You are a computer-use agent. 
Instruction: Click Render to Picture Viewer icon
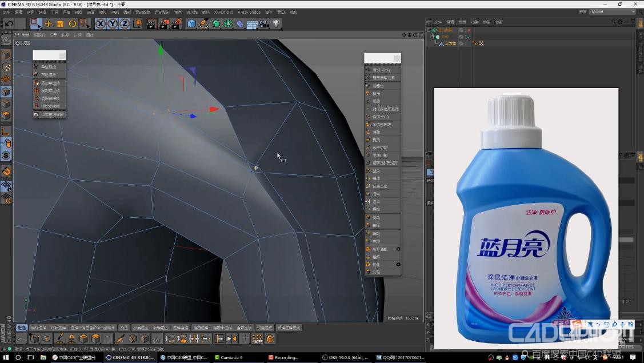click(163, 24)
